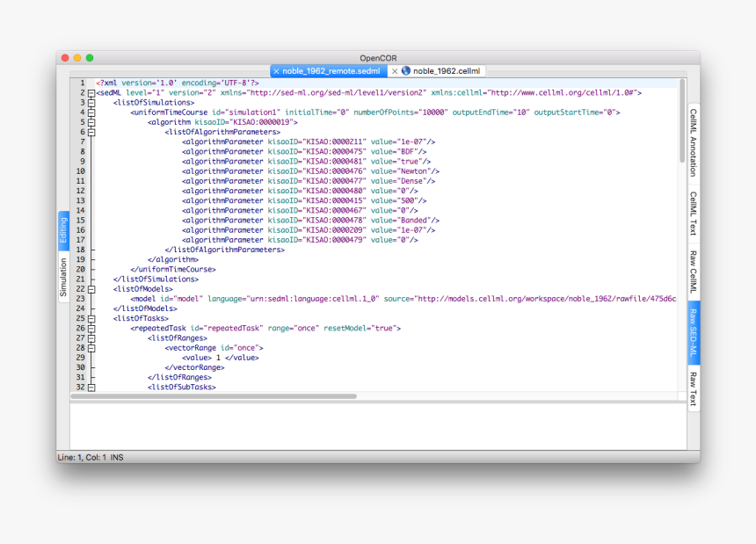Image resolution: width=756 pixels, height=544 pixels.
Task: Open the Raw Text view tab
Action: pyautogui.click(x=693, y=390)
